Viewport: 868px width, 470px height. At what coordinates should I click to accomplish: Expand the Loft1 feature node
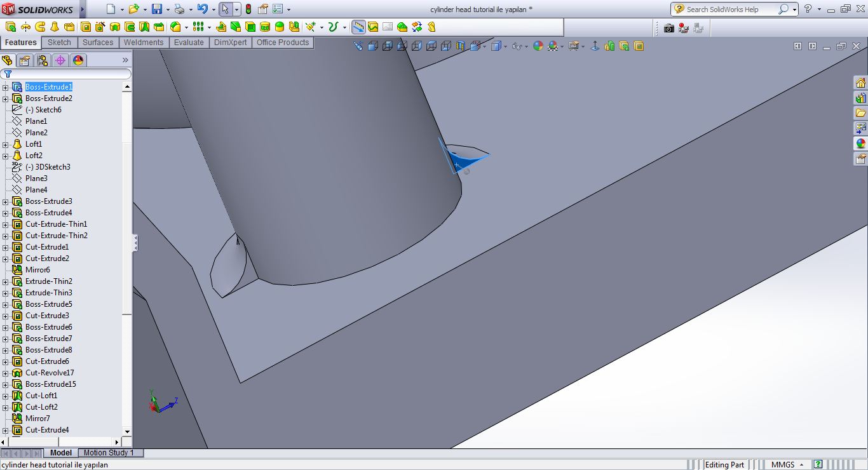click(x=6, y=144)
